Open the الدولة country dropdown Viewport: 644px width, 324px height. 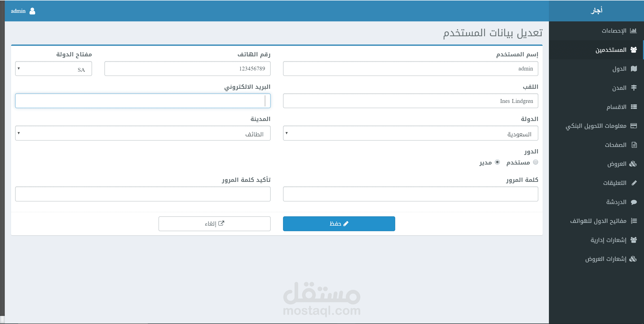pos(410,133)
